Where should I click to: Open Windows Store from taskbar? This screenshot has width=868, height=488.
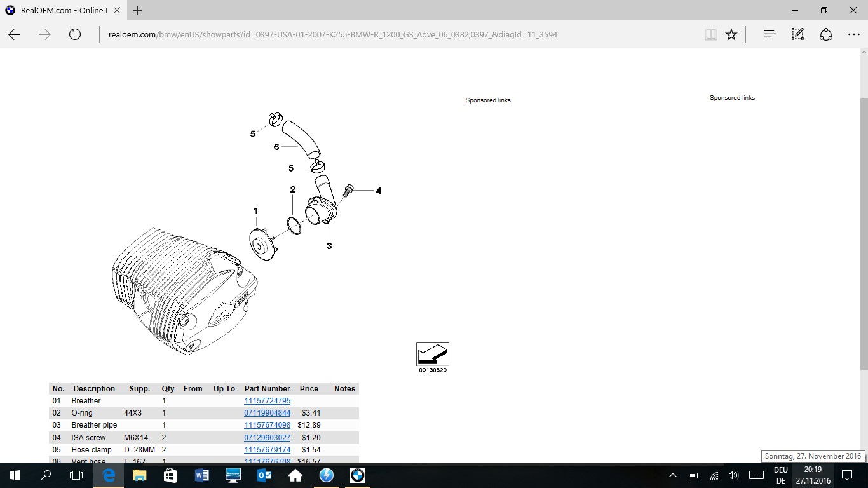tap(171, 475)
